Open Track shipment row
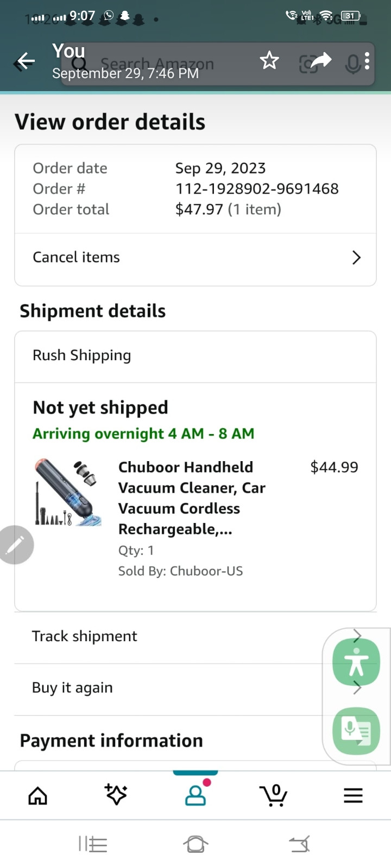The image size is (391, 868). [163, 636]
